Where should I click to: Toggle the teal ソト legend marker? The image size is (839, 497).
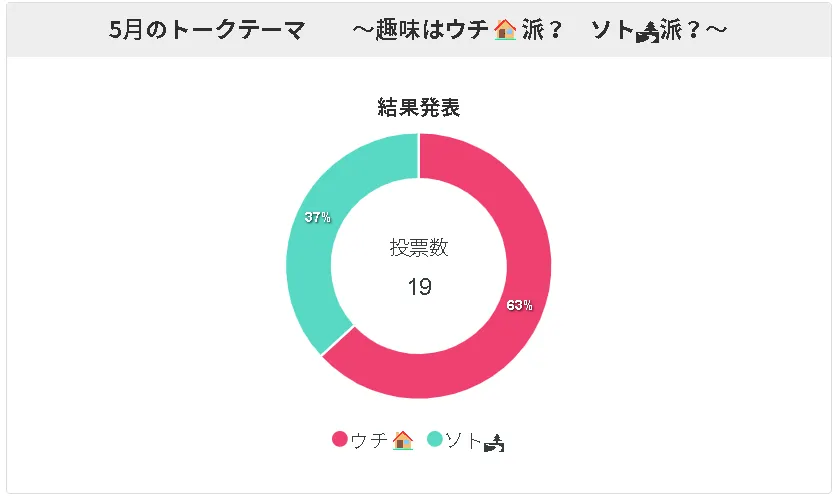pos(435,439)
